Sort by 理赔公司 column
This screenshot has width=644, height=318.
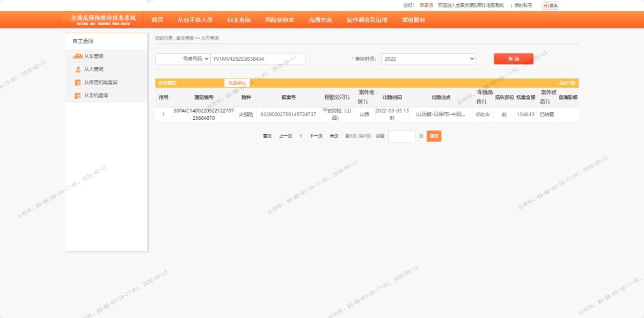click(337, 97)
